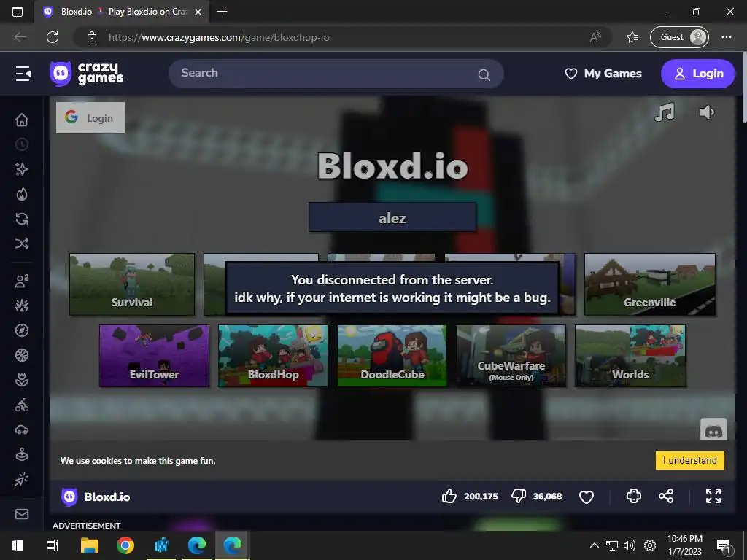Collapse the sidebar hamburger menu
This screenshot has height=560, width=747.
point(23,74)
